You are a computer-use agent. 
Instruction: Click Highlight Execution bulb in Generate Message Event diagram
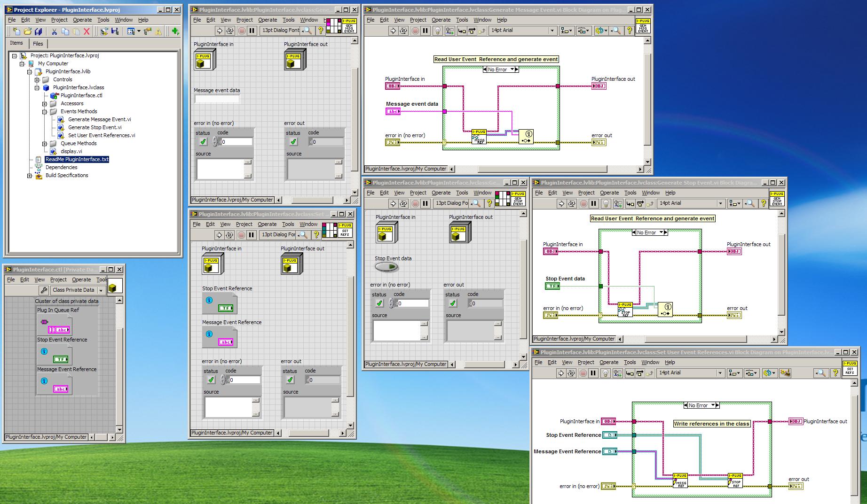point(438,31)
